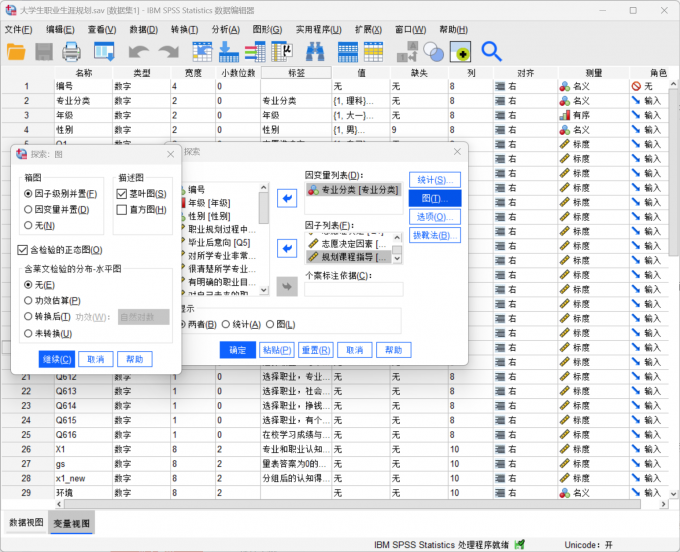
Task: Click the magnifier search icon
Action: (491, 52)
